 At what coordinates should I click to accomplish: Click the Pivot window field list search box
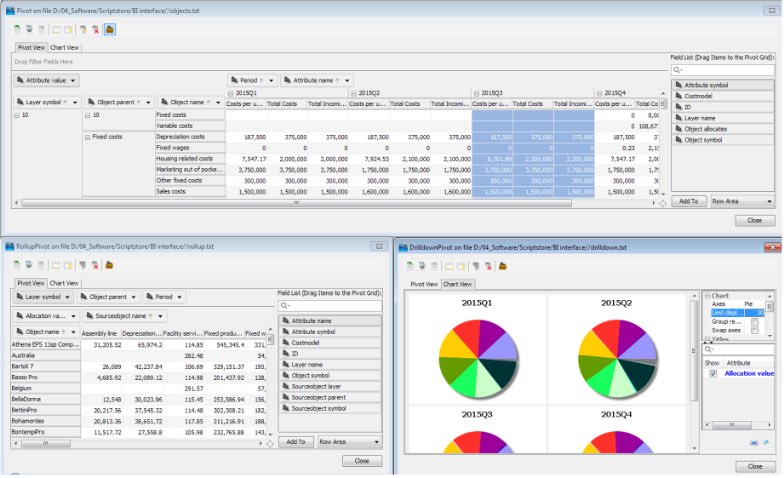(x=722, y=70)
